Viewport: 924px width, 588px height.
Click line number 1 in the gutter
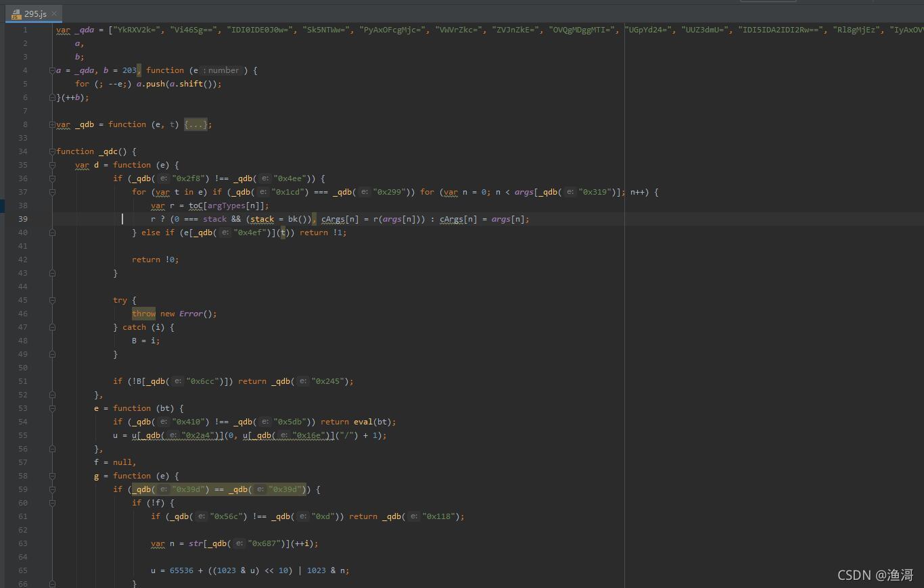tap(25, 30)
